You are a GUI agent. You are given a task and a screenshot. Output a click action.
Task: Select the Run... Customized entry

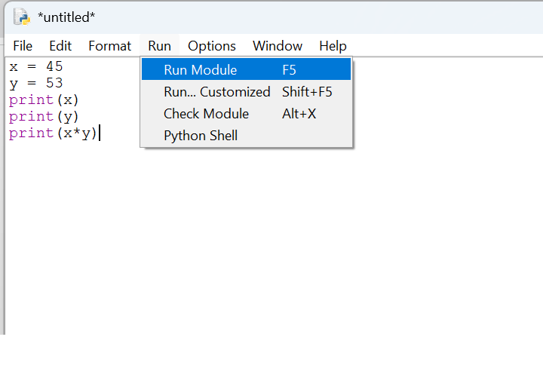(216, 92)
